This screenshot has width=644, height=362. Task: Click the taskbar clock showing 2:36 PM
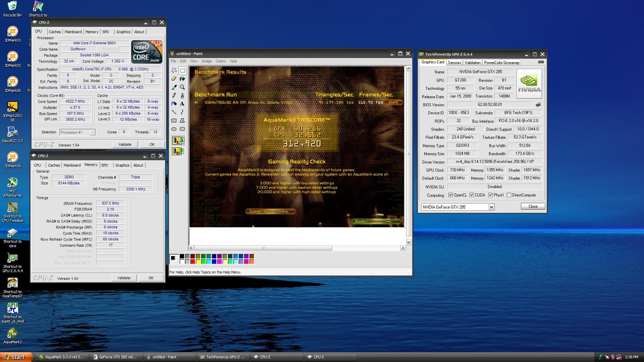(x=632, y=357)
